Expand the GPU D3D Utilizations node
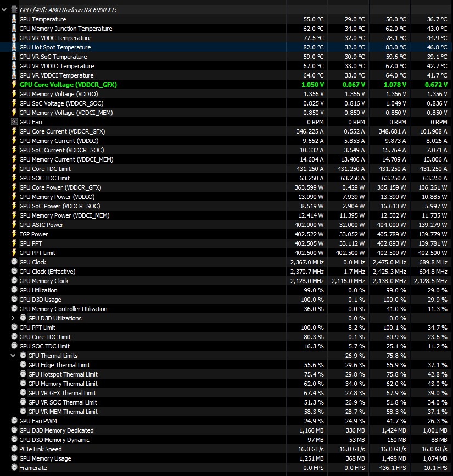The height and width of the screenshot is (476, 453). click(13, 318)
